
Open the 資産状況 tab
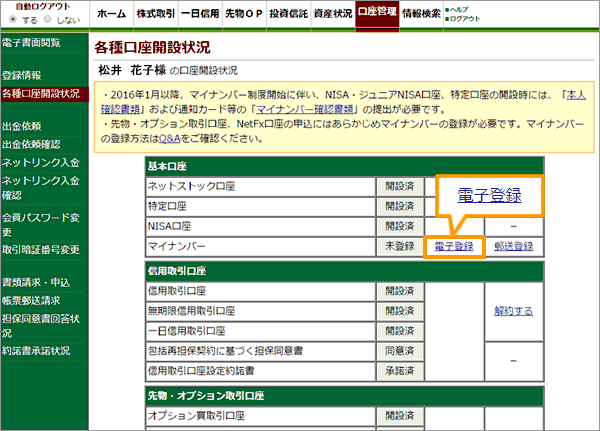pyautogui.click(x=333, y=14)
